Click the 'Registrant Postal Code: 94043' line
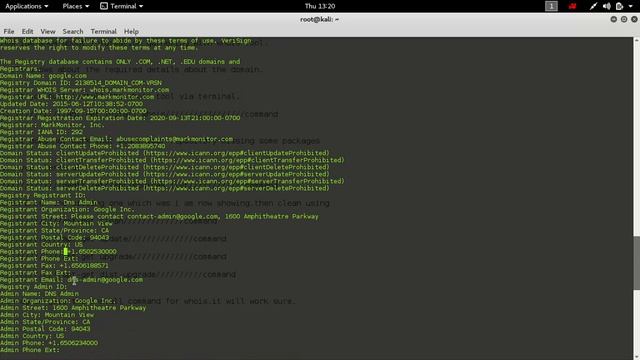This screenshot has width=640, height=360. pos(55,238)
